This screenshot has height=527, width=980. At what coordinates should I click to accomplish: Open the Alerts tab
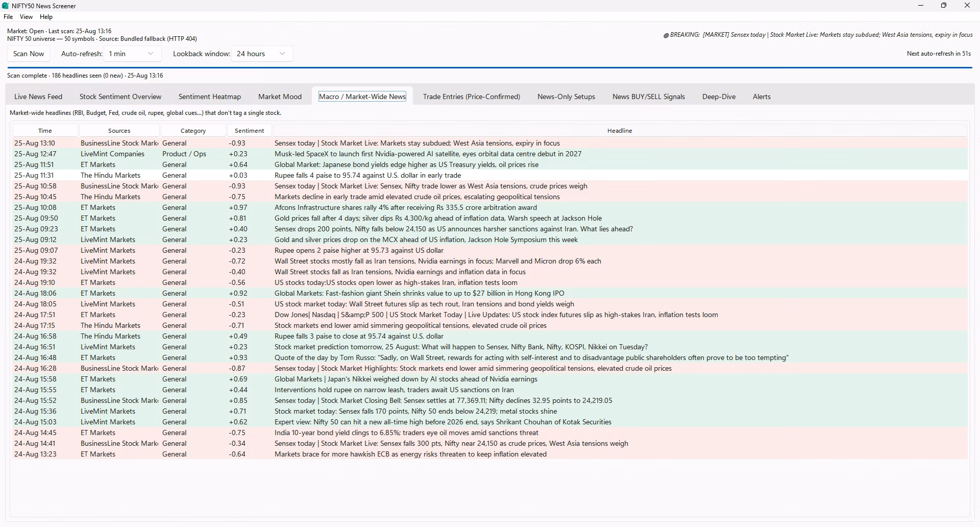[x=762, y=97]
